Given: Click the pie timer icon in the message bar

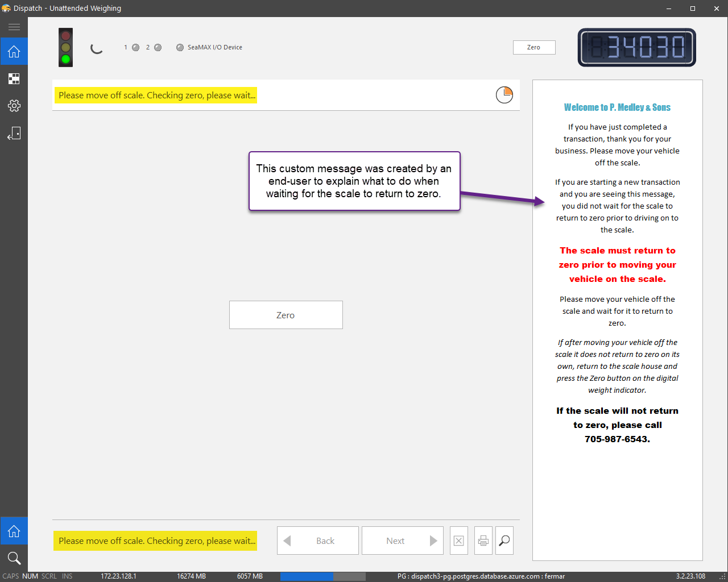Looking at the screenshot, I should point(504,95).
